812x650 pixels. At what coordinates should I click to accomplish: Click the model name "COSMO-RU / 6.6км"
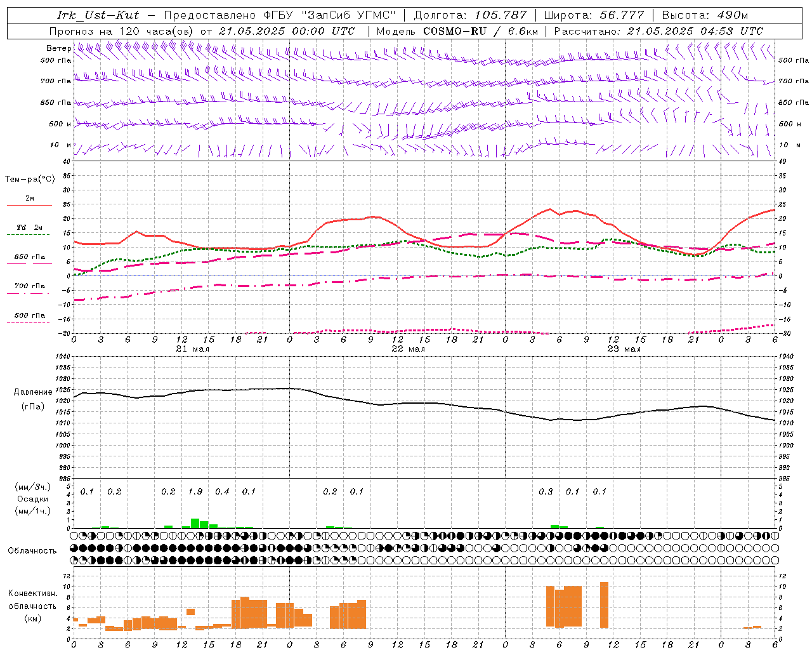coord(480,31)
